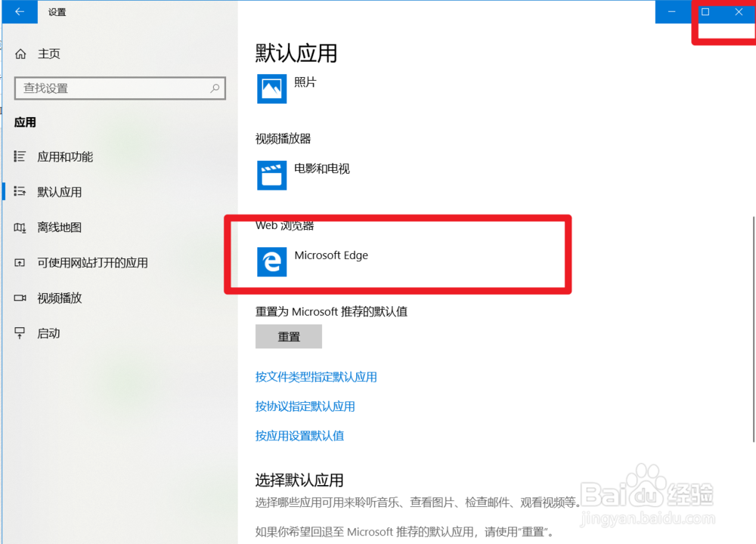756x544 pixels.
Task: Click the Apps & features list icon
Action: tap(20, 156)
